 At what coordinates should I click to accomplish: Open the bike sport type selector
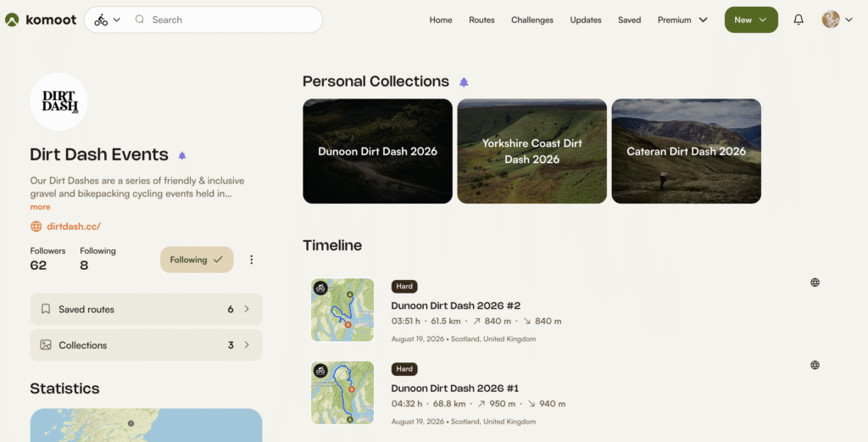pyautogui.click(x=108, y=20)
